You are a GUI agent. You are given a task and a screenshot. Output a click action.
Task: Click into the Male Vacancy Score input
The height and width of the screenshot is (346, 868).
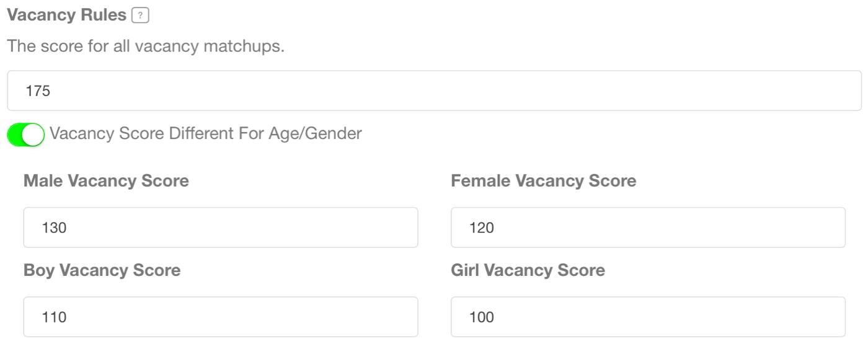(x=221, y=228)
